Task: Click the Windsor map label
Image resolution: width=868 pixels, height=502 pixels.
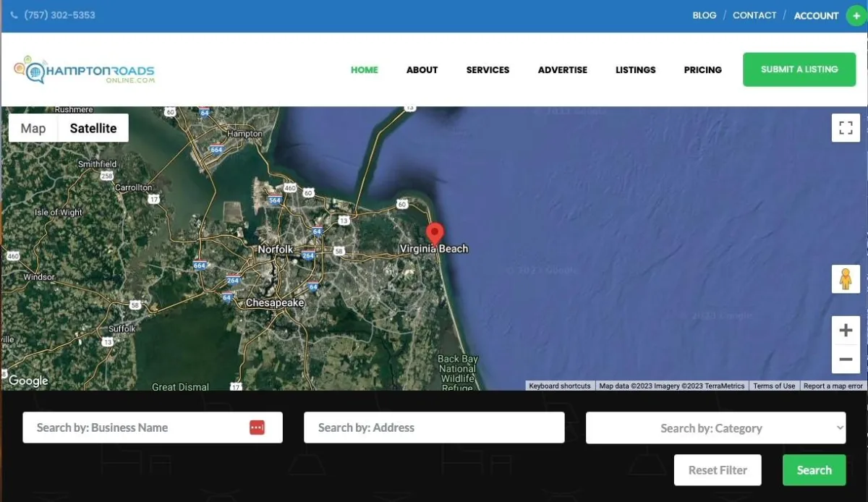Action: (39, 277)
